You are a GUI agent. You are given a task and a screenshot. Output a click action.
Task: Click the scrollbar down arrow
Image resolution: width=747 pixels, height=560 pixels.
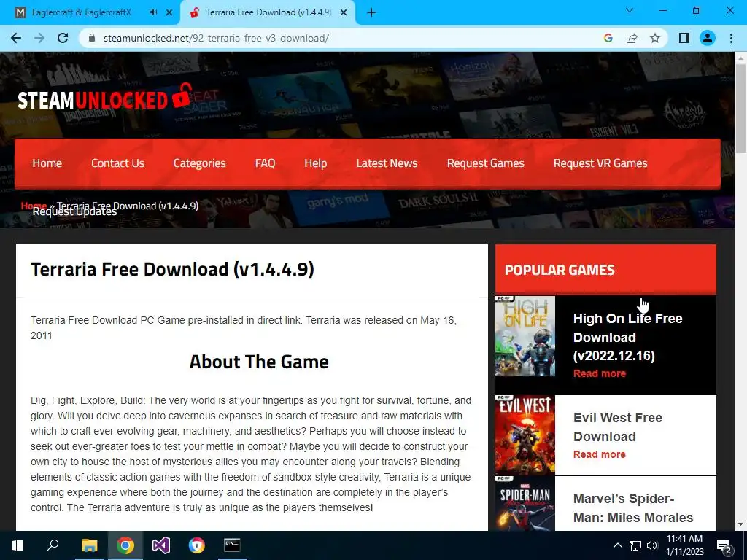point(740,524)
